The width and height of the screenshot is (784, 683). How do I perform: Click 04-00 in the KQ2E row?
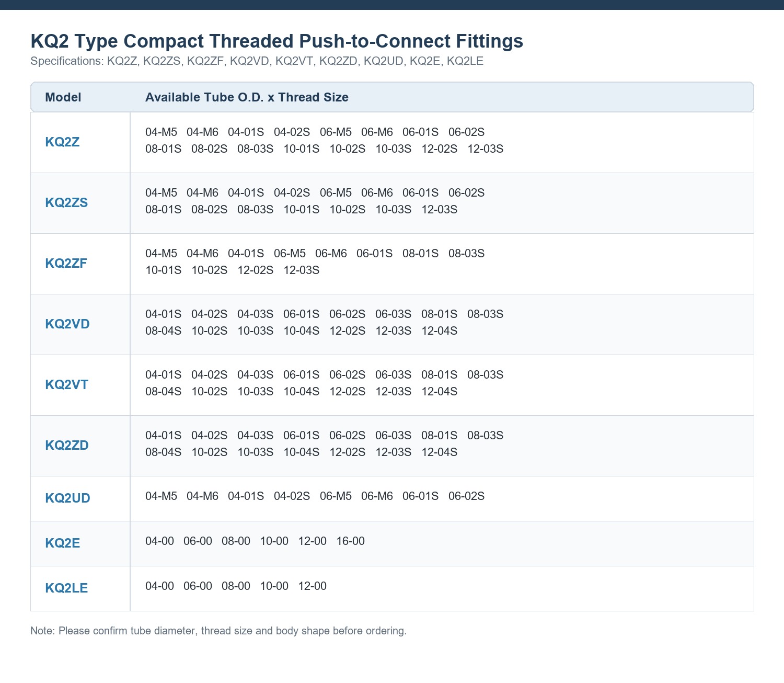click(159, 541)
